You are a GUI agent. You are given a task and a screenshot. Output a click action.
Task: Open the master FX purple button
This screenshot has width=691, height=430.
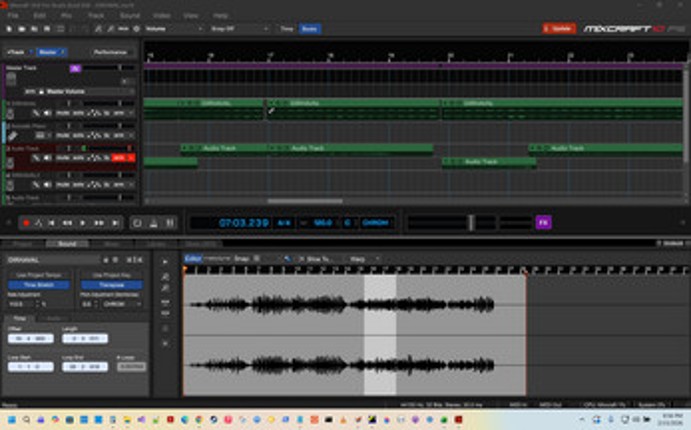[543, 222]
